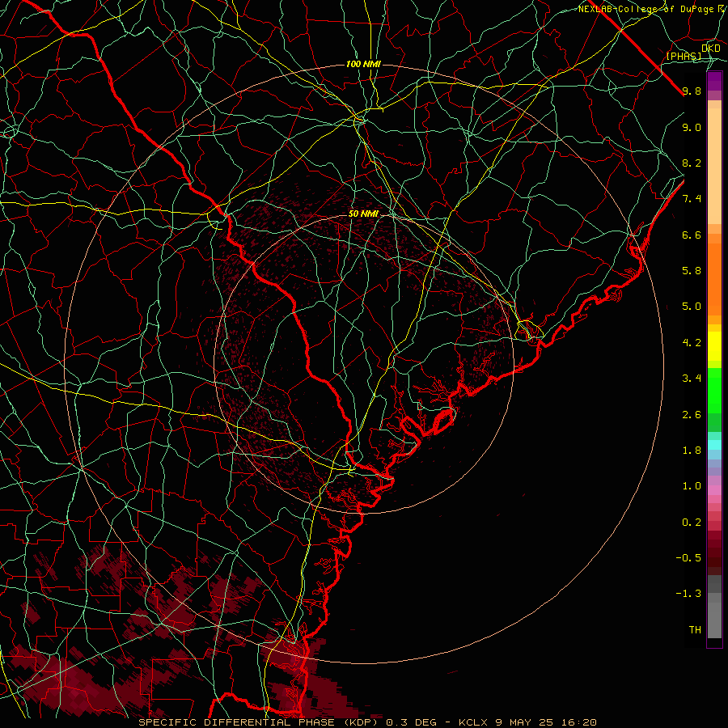
Task: Click the 8.2 value on the color scale
Action: pyautogui.click(x=692, y=163)
